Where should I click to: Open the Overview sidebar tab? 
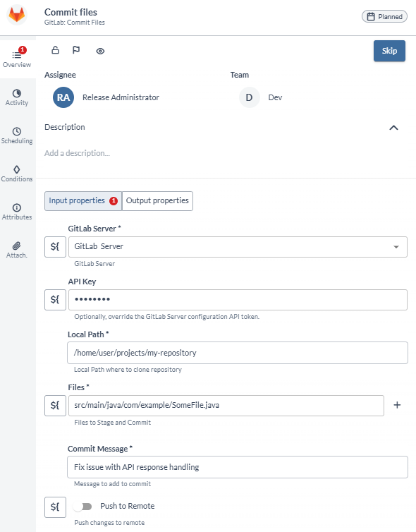(x=17, y=59)
